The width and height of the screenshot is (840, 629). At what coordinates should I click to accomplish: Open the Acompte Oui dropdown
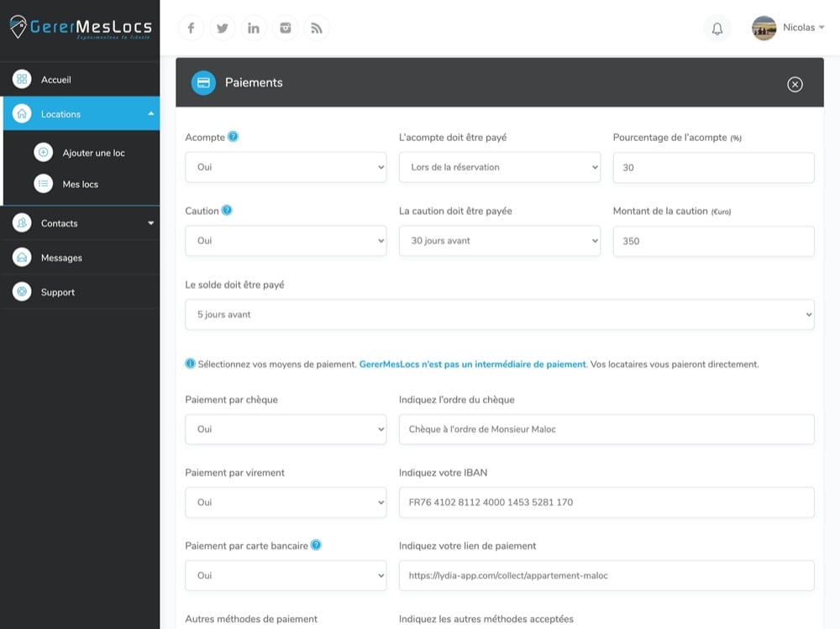click(286, 167)
